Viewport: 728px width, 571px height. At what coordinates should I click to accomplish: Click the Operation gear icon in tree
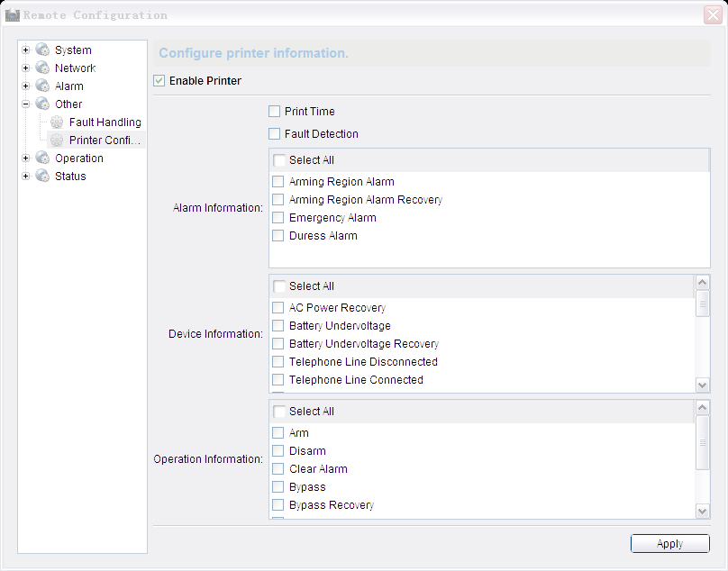42,159
